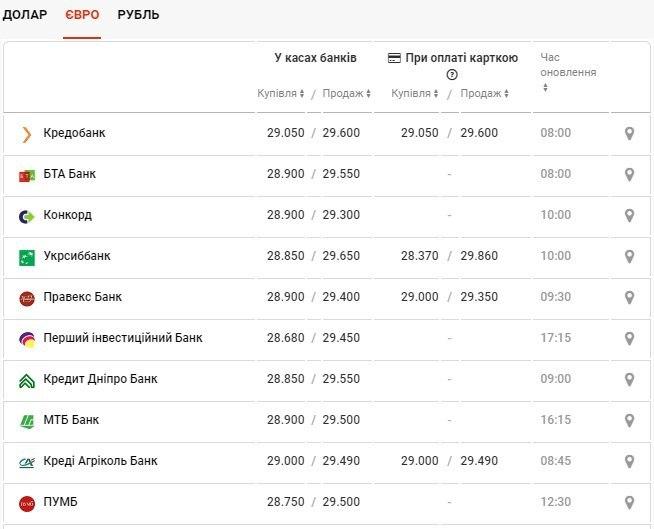
Task: Switch to the РУБЛЬ currency tab
Action: (x=138, y=15)
